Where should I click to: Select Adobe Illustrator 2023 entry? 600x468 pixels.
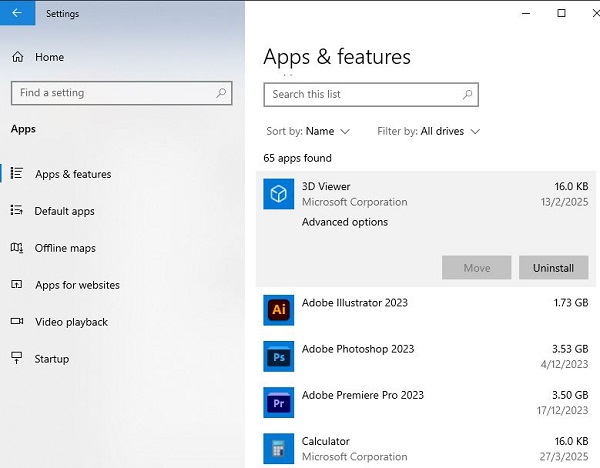(426, 310)
